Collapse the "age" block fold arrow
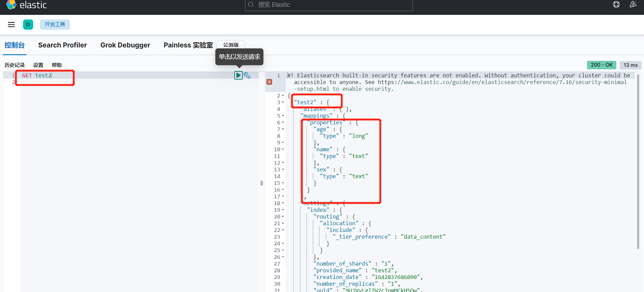644x292 pixels. pyautogui.click(x=283, y=130)
